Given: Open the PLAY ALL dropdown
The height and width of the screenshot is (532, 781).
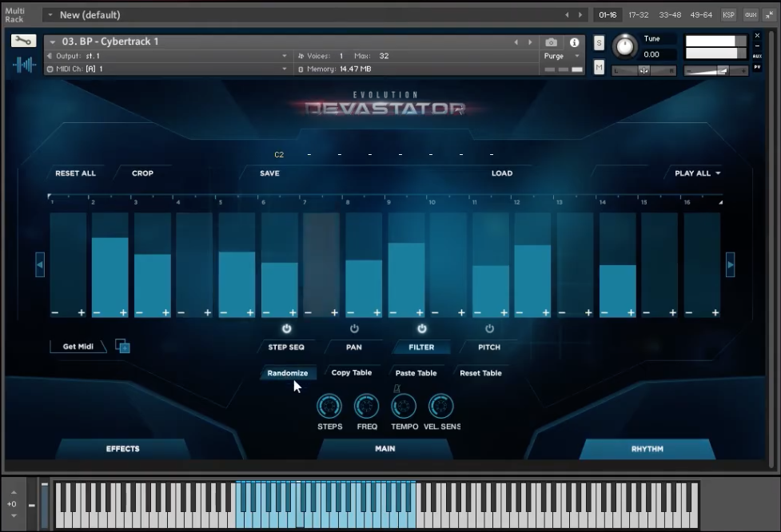Looking at the screenshot, I should tap(697, 173).
